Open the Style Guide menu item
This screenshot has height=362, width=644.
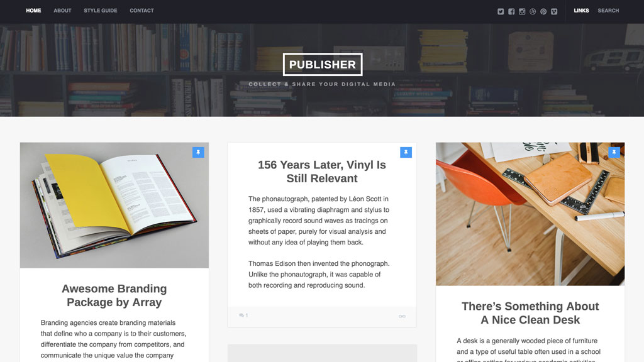tap(101, 11)
